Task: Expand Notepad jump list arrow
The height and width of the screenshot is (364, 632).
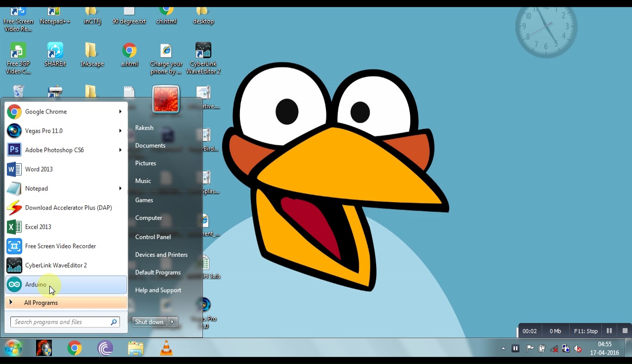Action: click(x=120, y=189)
